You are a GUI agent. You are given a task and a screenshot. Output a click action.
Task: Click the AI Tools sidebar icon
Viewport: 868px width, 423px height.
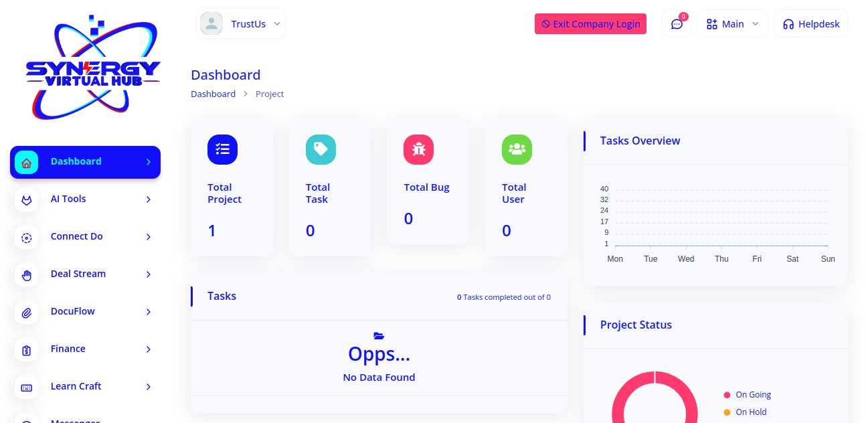pyautogui.click(x=27, y=199)
